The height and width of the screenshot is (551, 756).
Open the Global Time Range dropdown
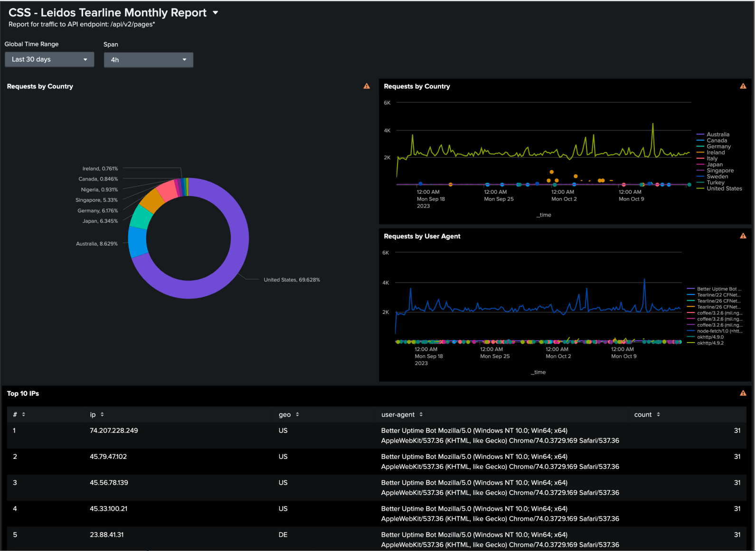49,59
